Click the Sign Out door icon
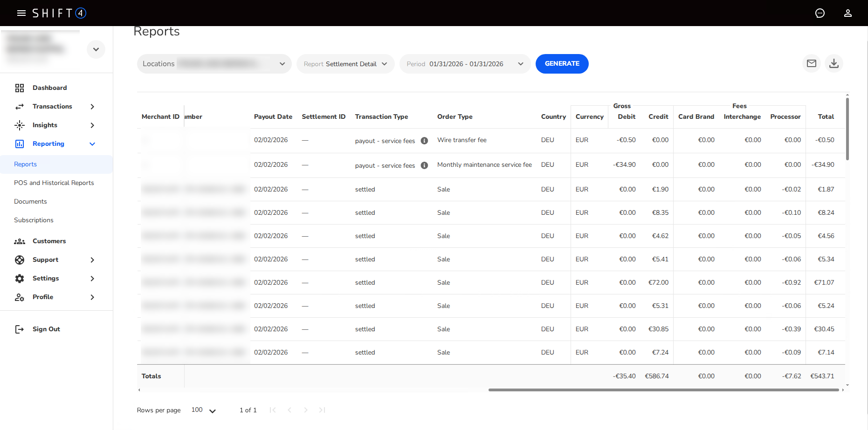The image size is (868, 430). point(20,329)
